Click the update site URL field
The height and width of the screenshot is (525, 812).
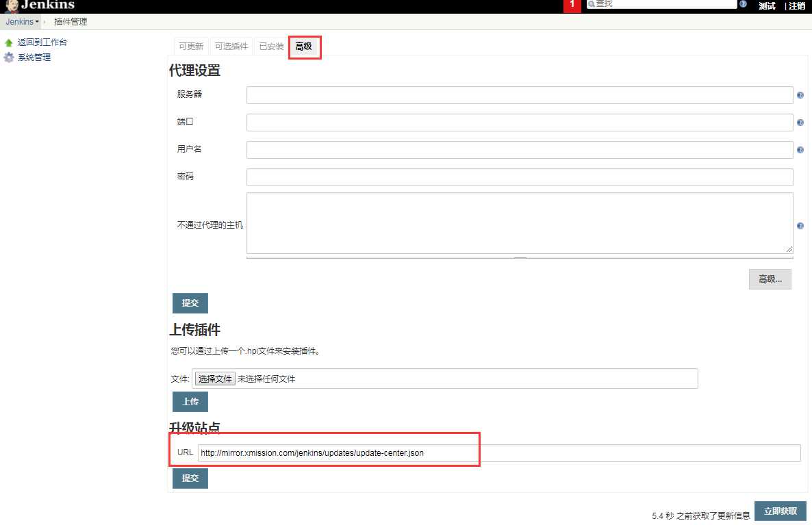[499, 453]
